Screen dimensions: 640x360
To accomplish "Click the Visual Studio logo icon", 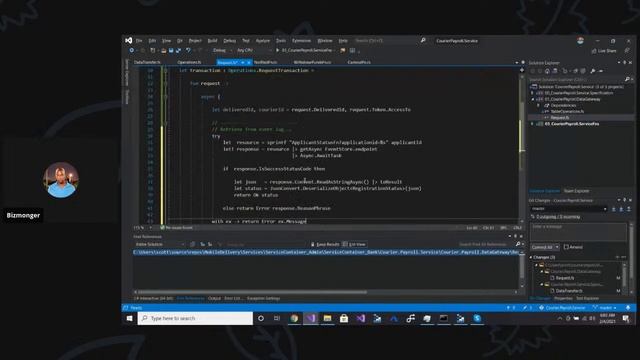I will point(129,40).
